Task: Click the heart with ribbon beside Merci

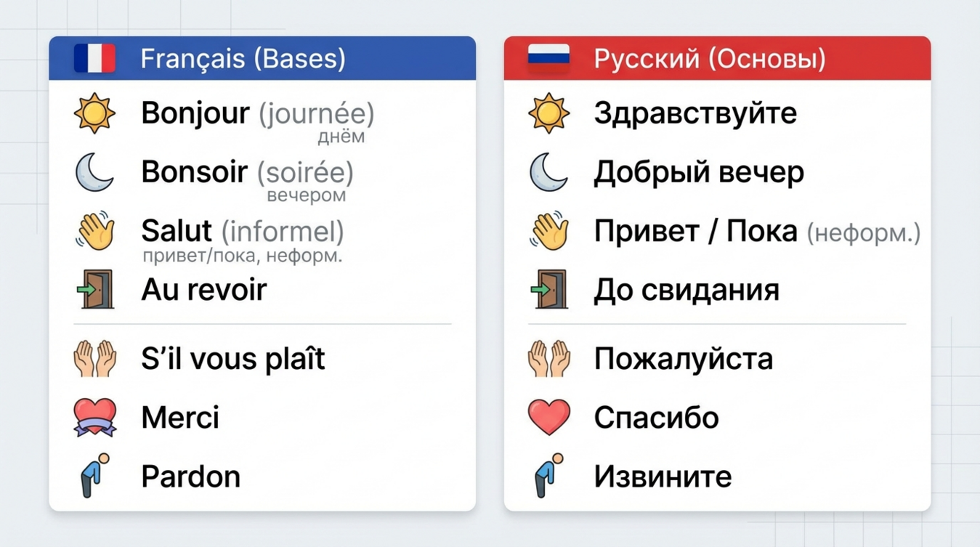Action: point(95,418)
